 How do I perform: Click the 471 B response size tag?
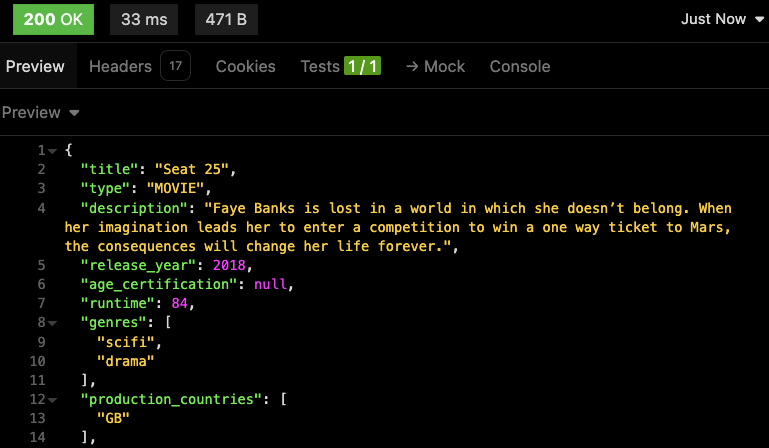pos(226,19)
